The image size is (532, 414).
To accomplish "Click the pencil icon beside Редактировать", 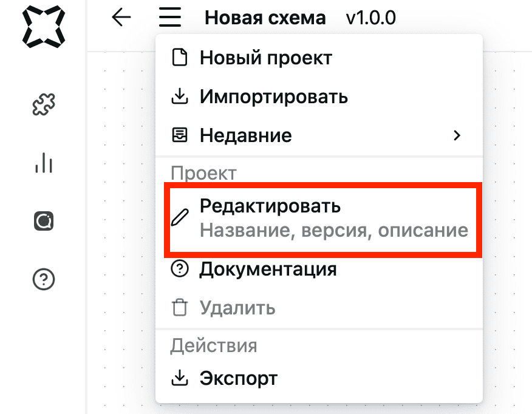I will click(180, 218).
